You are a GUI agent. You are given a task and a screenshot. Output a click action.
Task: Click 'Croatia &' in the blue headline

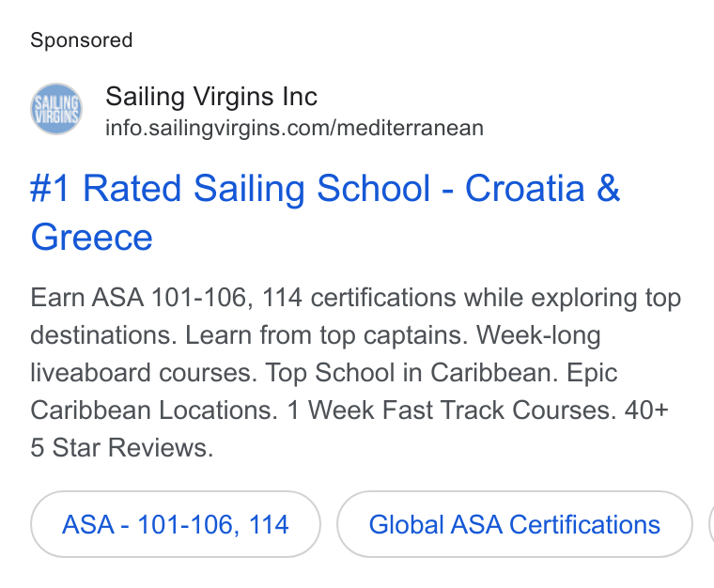click(542, 188)
